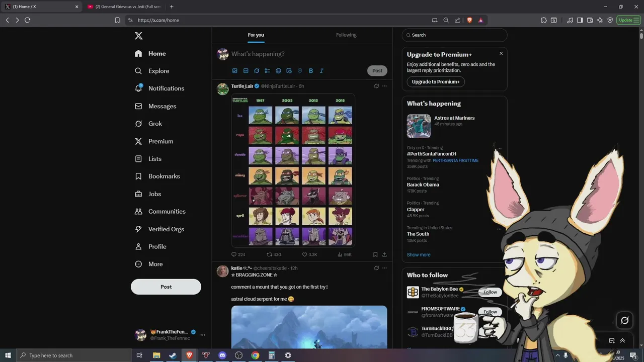
Task: Open Verified Orgs in the sidebar
Action: [x=159, y=229]
